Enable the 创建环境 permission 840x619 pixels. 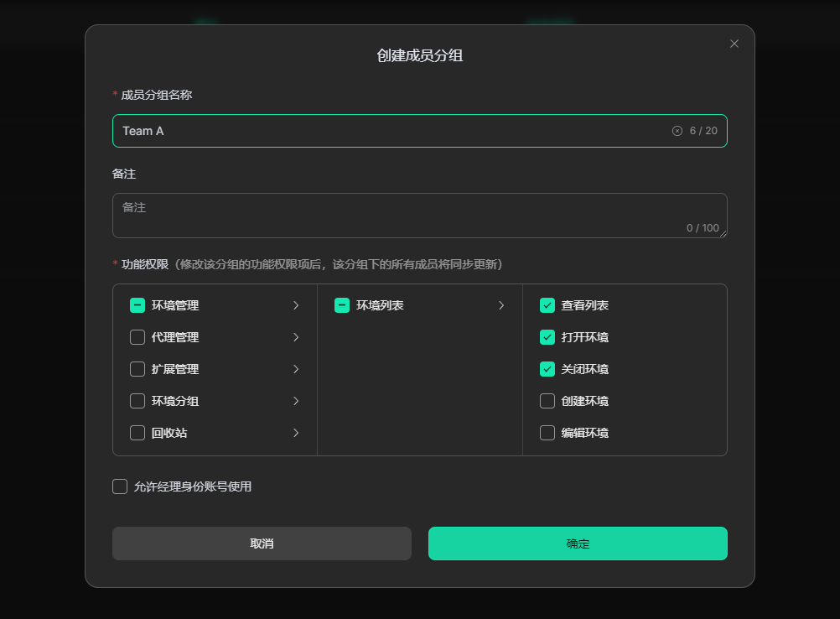tap(547, 401)
